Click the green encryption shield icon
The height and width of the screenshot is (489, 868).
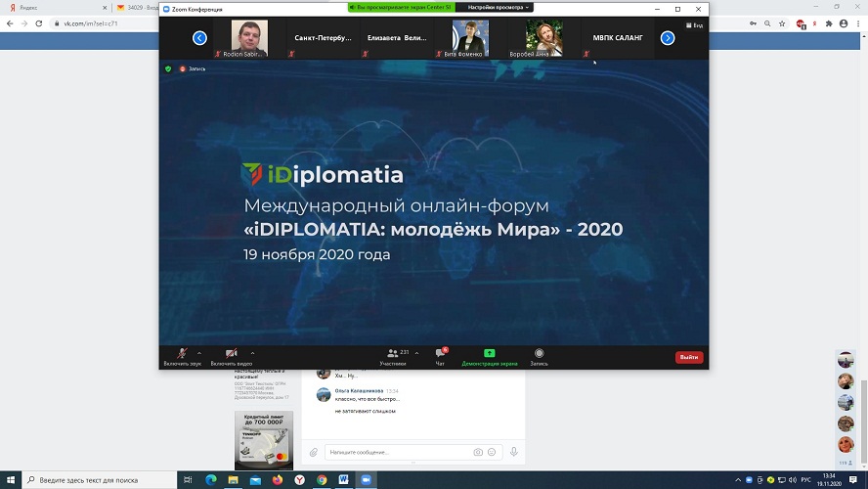tap(168, 68)
